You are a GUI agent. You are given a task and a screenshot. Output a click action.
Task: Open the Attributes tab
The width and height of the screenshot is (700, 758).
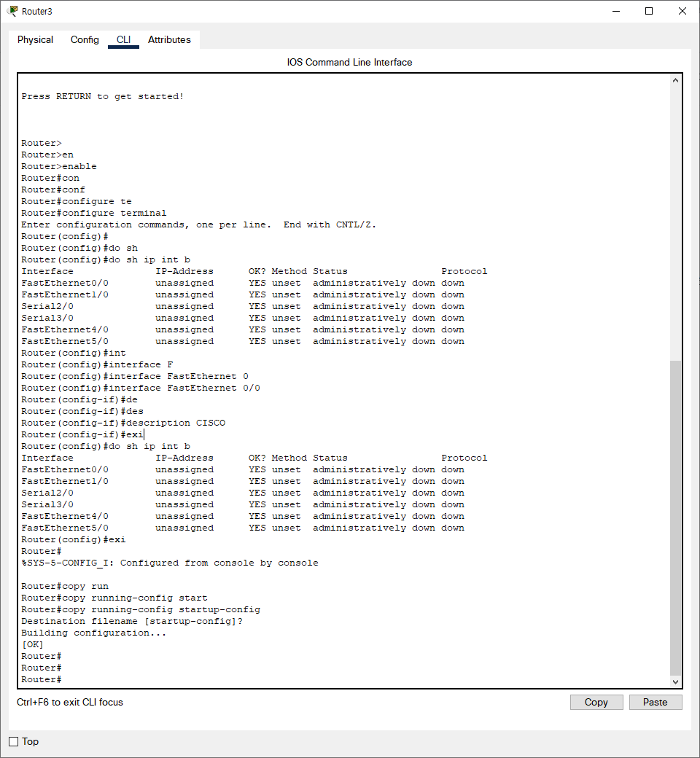pyautogui.click(x=169, y=39)
